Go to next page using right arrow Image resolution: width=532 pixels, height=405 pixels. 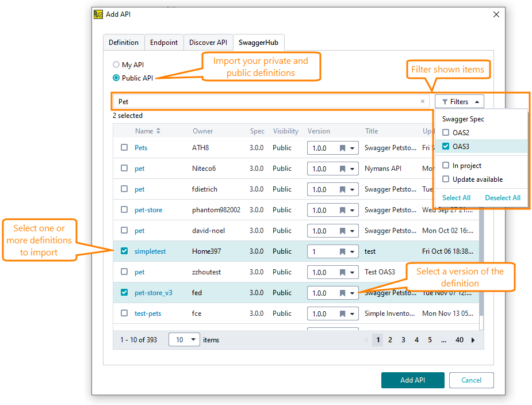(x=473, y=340)
